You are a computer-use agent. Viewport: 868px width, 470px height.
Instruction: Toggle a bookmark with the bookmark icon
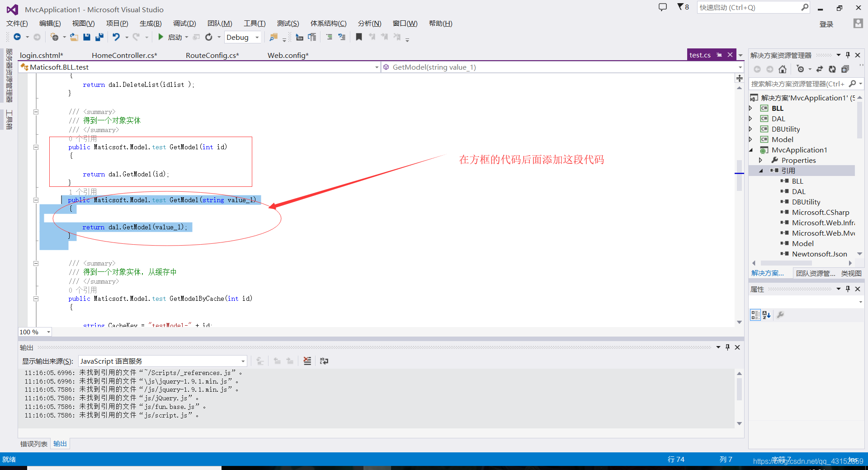[359, 37]
